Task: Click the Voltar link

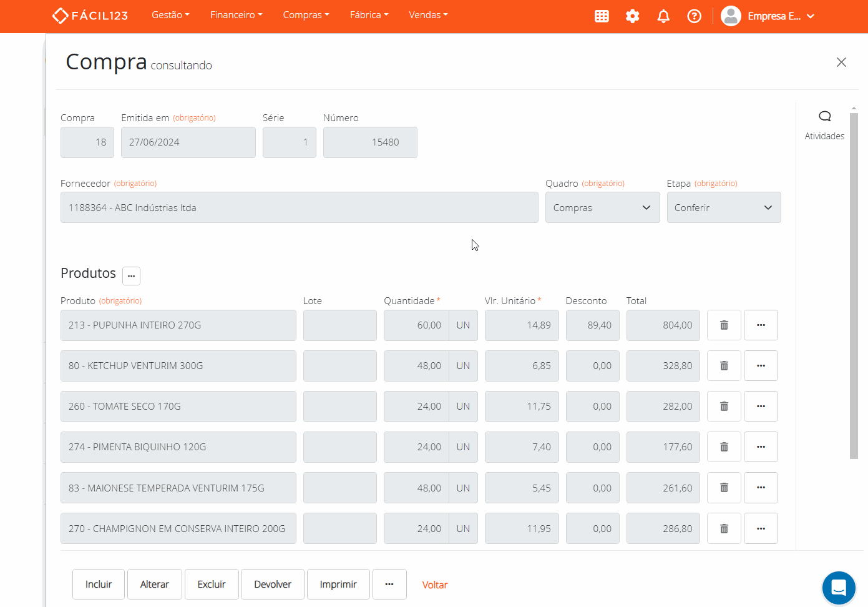Action: coord(435,585)
